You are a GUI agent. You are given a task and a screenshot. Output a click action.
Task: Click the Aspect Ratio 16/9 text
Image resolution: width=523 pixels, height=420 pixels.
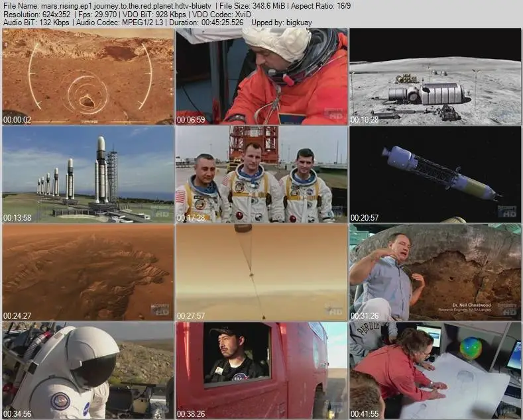click(321, 6)
